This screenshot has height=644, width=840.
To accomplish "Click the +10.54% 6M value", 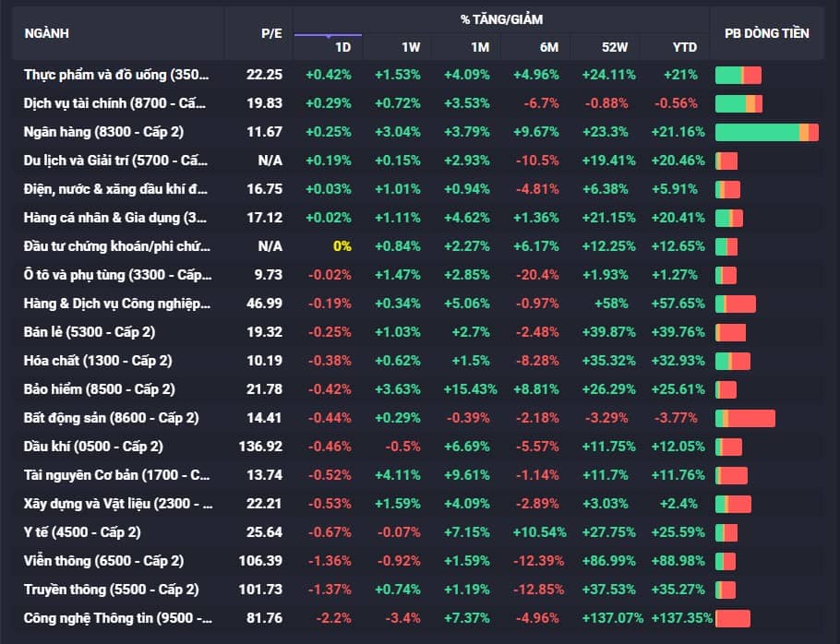I will pos(539,532).
